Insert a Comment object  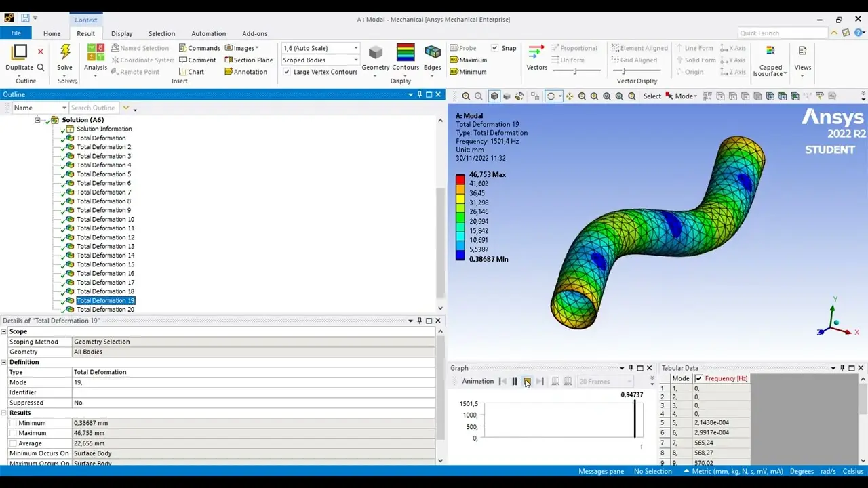(x=197, y=60)
